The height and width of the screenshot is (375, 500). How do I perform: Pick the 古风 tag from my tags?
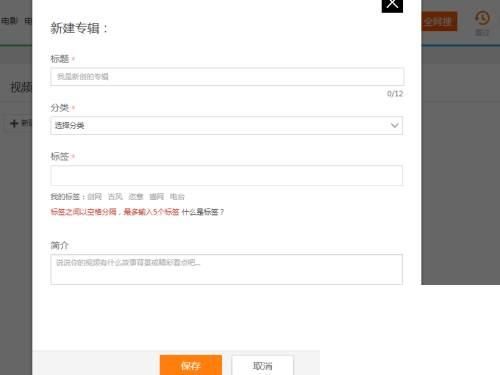point(115,197)
